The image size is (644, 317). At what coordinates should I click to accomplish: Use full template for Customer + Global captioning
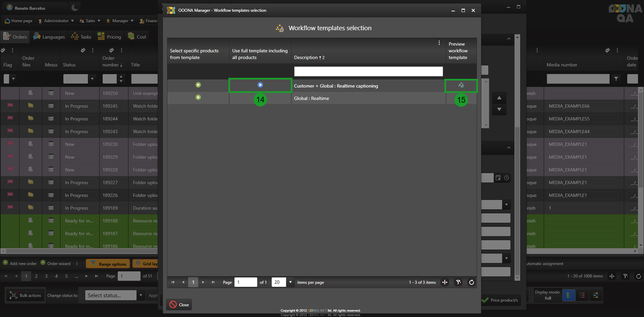tap(260, 85)
